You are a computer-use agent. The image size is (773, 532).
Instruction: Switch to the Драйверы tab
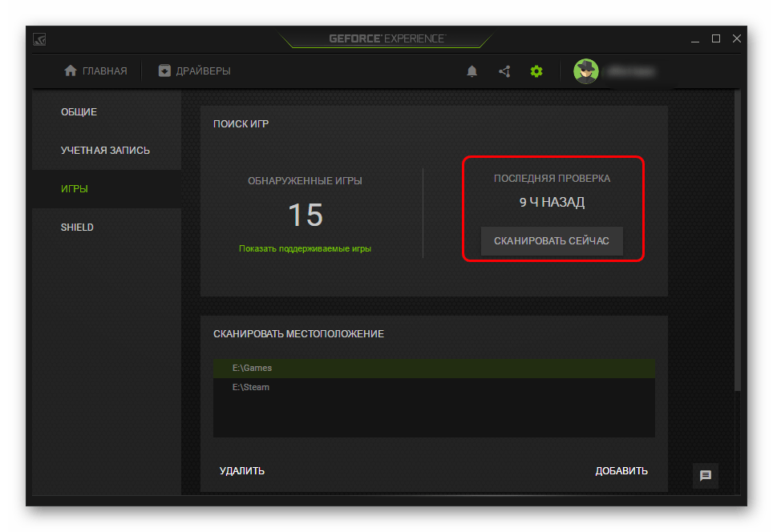[194, 71]
